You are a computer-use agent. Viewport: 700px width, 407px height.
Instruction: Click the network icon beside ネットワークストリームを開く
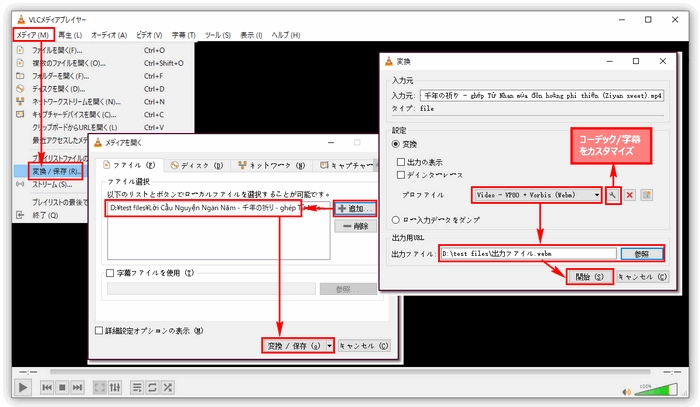click(20, 102)
